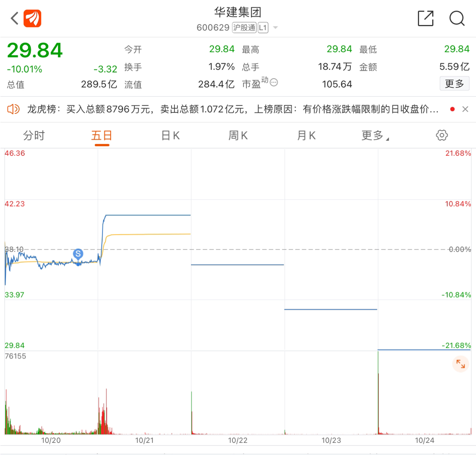476x455 pixels.
Task: Open the P/E ratio info bubble icon
Action: 274,82
